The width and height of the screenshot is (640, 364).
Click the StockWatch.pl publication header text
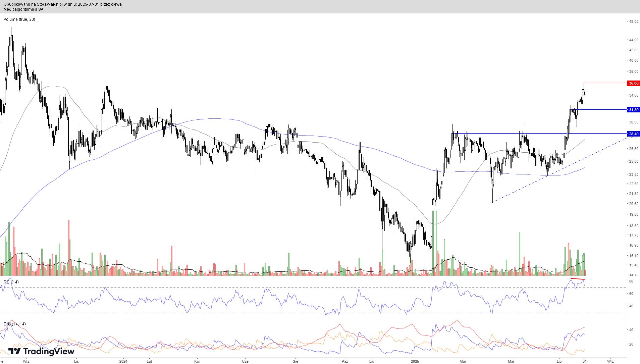pos(63,4)
